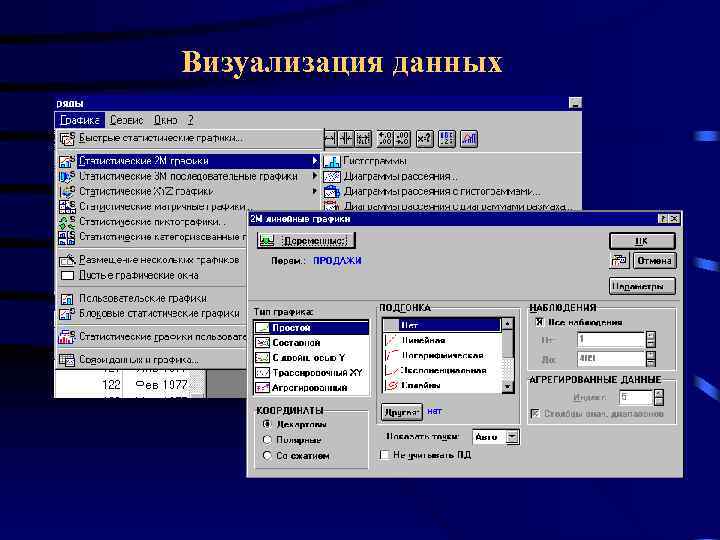The image size is (720, 540).
Task: Click the decrease decimals toolbar icon
Action: 402,138
